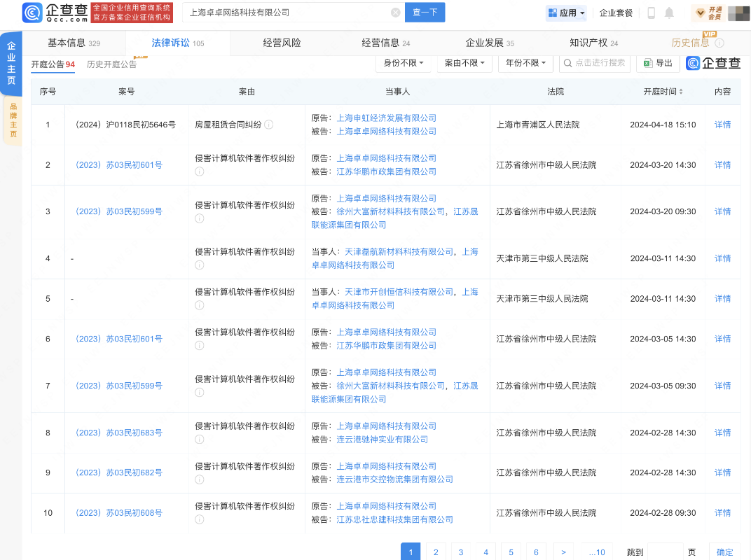The height and width of the screenshot is (560, 751).
Task: Switch to the 经营风险 tab
Action: pyautogui.click(x=283, y=43)
